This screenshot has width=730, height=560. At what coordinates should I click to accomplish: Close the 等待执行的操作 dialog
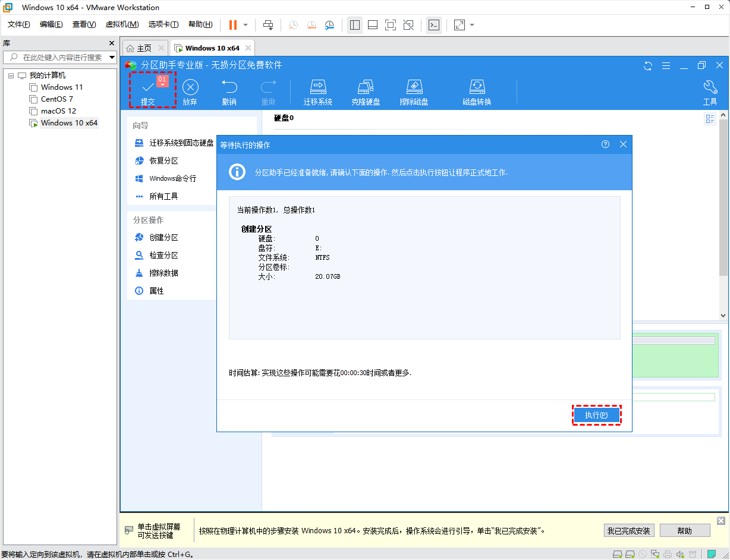click(x=623, y=144)
